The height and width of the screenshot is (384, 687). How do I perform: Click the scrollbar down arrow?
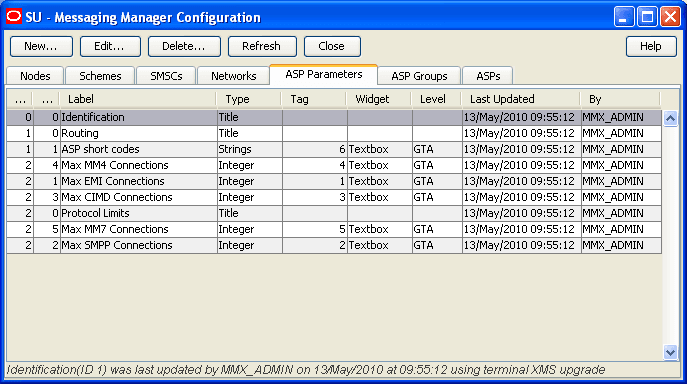670,352
